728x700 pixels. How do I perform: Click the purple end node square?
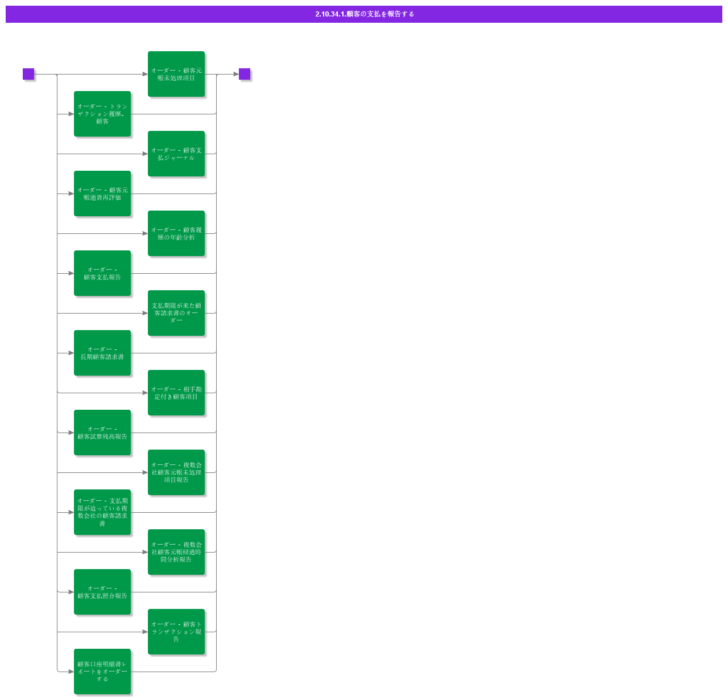(x=245, y=74)
